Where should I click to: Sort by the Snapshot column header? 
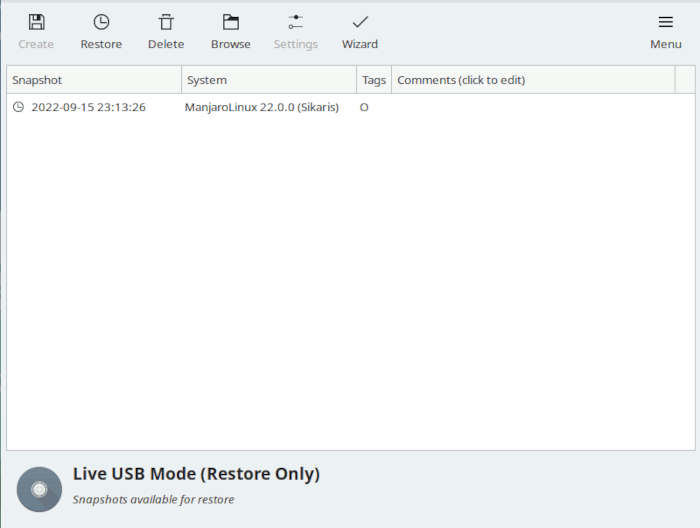(x=94, y=80)
